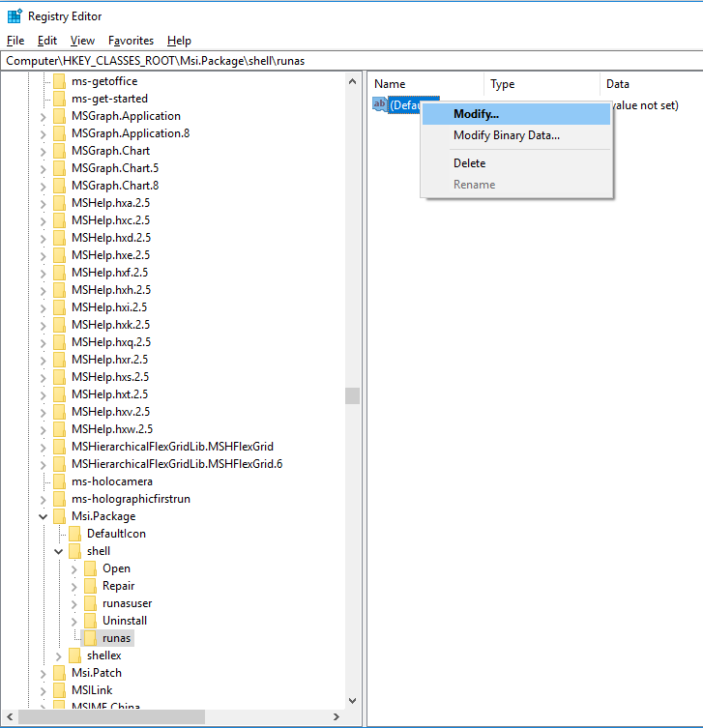Viewport: 703px width, 728px height.
Task: Click the (Default) string value icon
Action: [380, 104]
